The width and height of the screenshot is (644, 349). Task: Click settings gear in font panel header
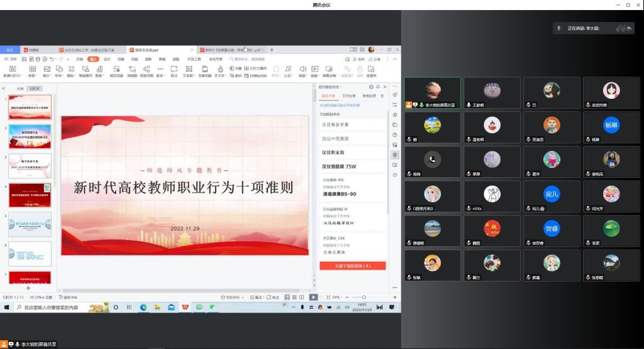371,87
